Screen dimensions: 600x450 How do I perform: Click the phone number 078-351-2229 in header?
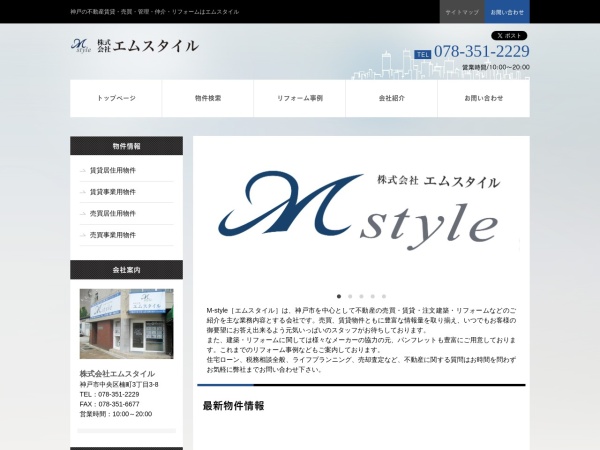pyautogui.click(x=482, y=51)
